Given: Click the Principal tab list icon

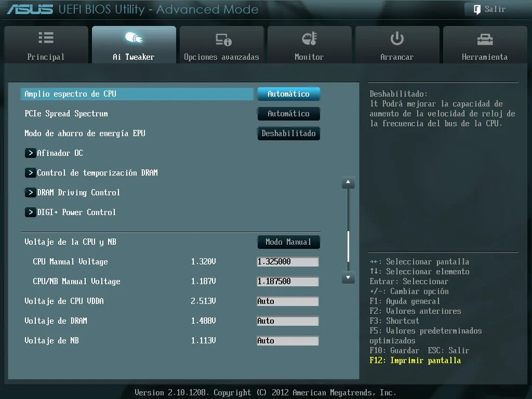Looking at the screenshot, I should coord(46,37).
